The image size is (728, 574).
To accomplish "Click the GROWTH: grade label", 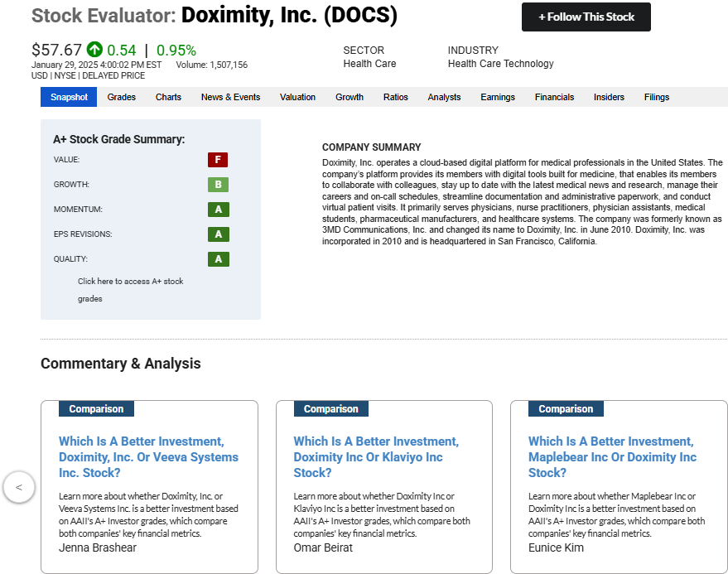I will click(71, 185).
